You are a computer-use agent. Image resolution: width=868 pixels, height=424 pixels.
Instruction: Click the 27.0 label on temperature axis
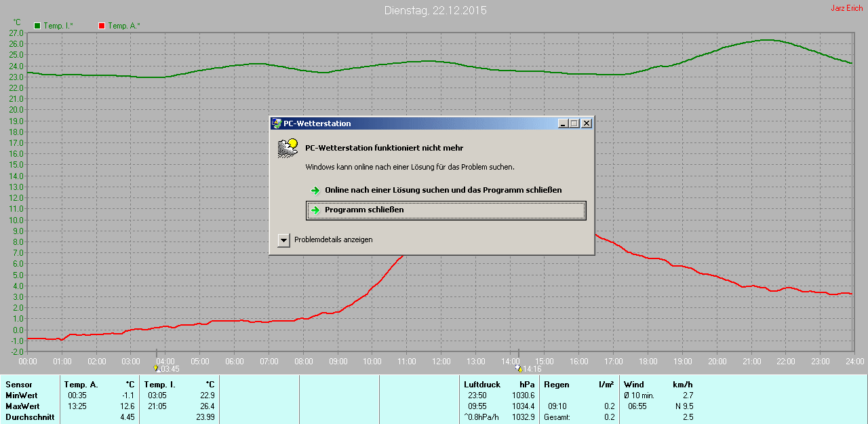click(17, 33)
